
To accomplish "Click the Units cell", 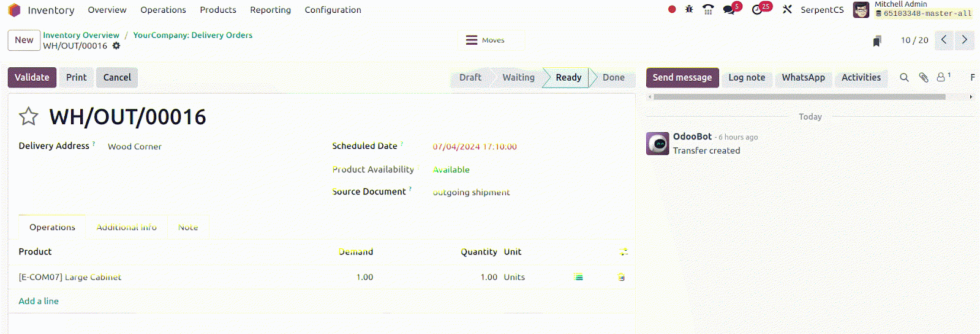I will click(x=514, y=277).
